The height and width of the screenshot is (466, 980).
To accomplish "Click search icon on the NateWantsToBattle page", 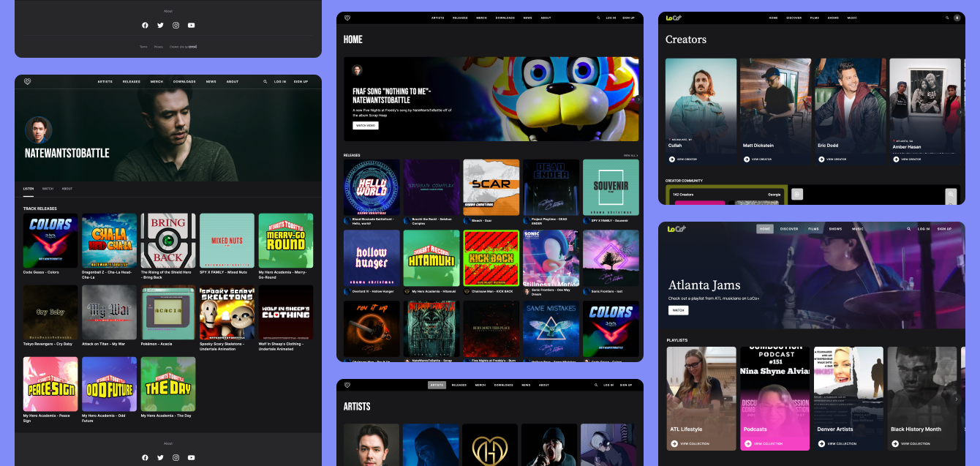I will click(265, 82).
